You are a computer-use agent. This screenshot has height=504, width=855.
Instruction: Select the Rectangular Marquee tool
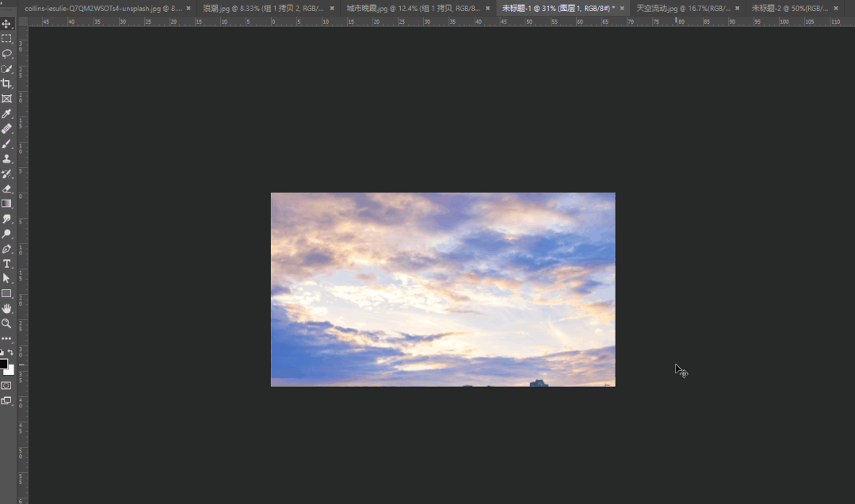coord(6,39)
